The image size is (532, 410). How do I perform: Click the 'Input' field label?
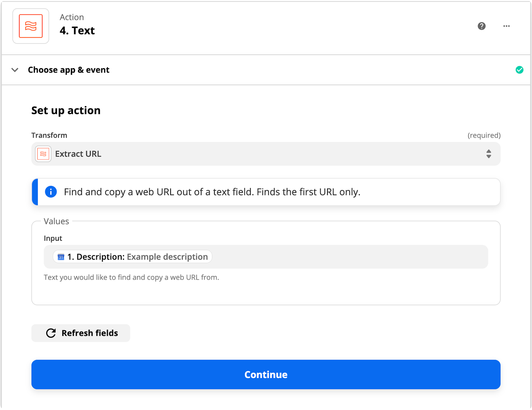[53, 238]
